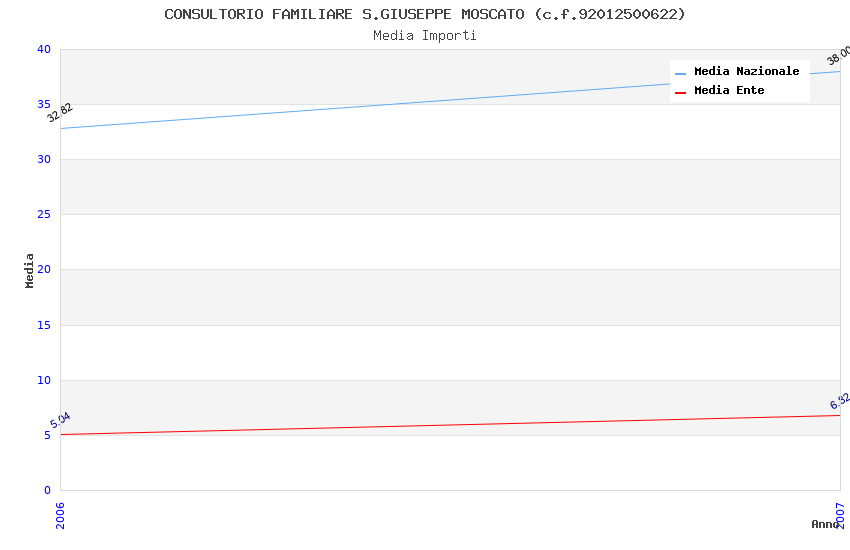Click the red Media Ente legend swatch
Image resolution: width=850 pixels, height=550 pixels.
tap(680, 93)
